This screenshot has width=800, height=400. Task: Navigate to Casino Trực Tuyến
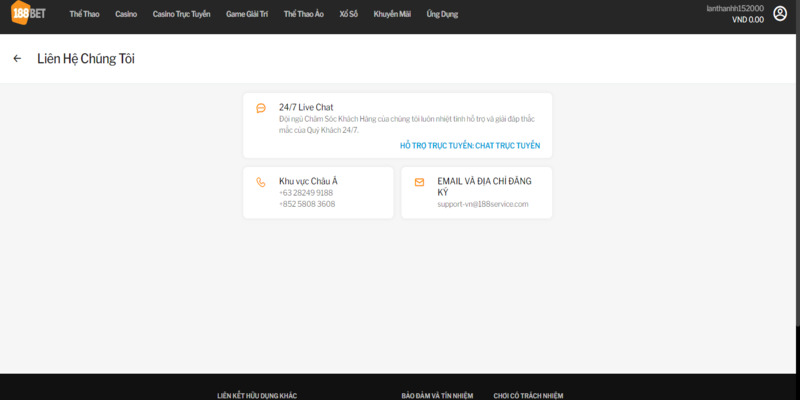coord(181,15)
